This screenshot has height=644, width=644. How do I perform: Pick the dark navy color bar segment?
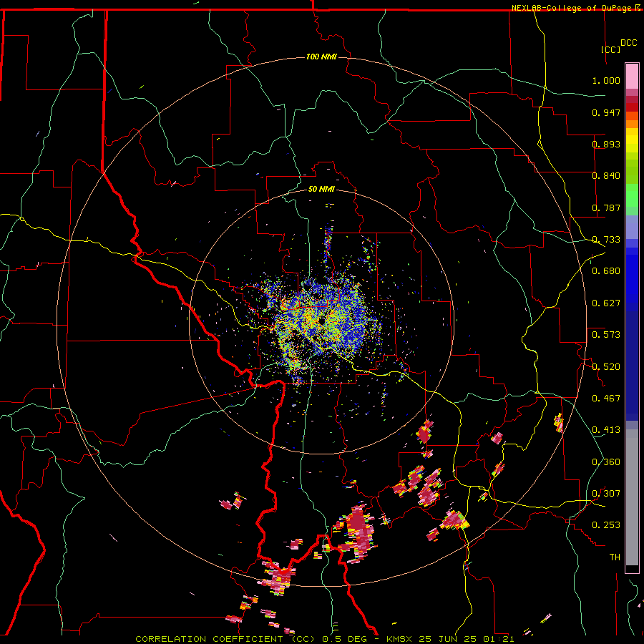[632, 366]
